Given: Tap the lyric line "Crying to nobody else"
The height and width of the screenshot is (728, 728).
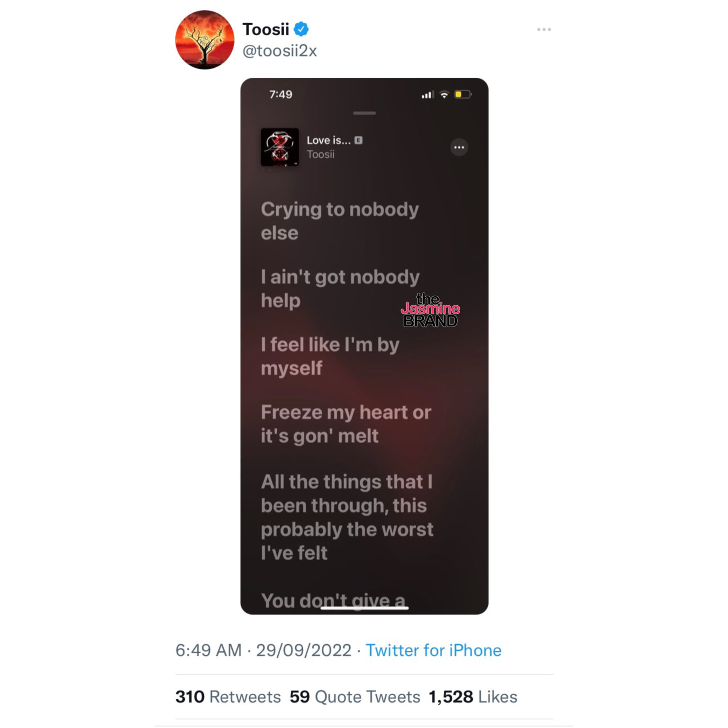Looking at the screenshot, I should point(339,221).
